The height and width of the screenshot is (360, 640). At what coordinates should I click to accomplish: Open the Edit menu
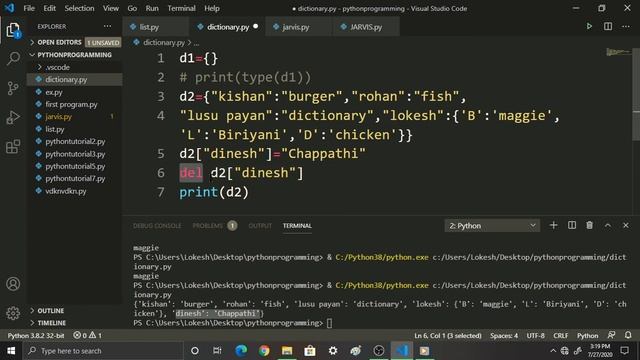click(x=49, y=8)
